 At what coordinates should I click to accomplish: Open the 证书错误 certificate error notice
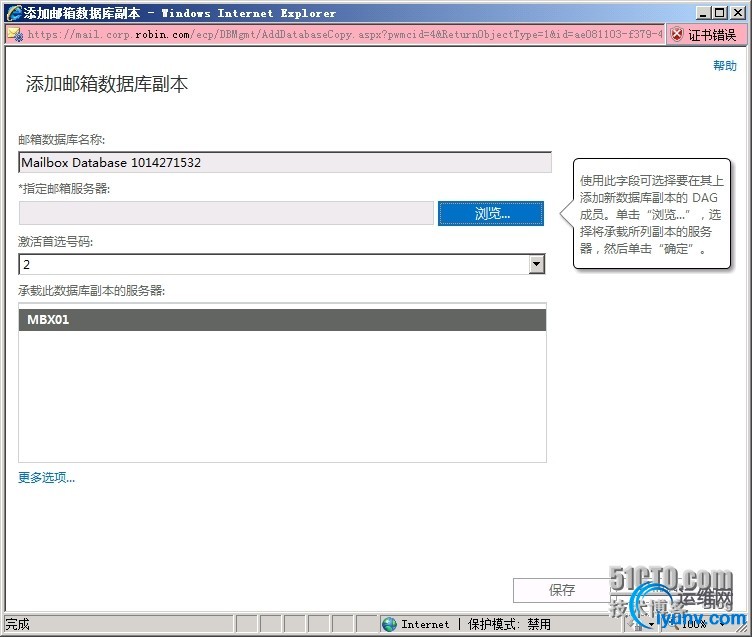[706, 35]
